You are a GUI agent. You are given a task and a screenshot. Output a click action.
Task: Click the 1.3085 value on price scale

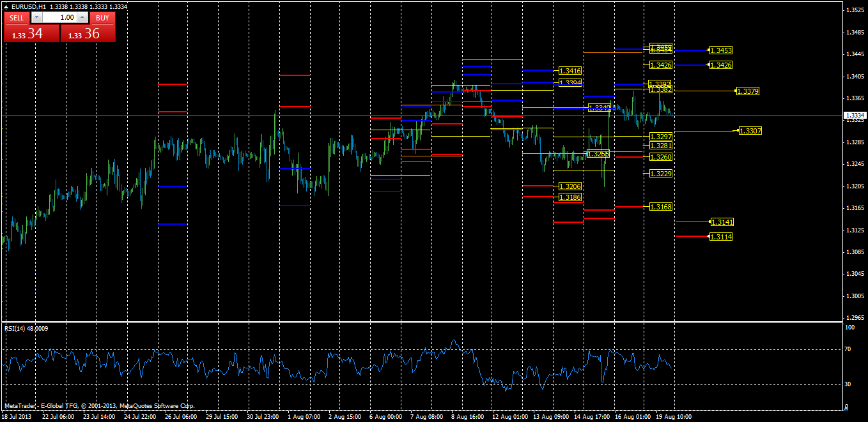pos(855,252)
